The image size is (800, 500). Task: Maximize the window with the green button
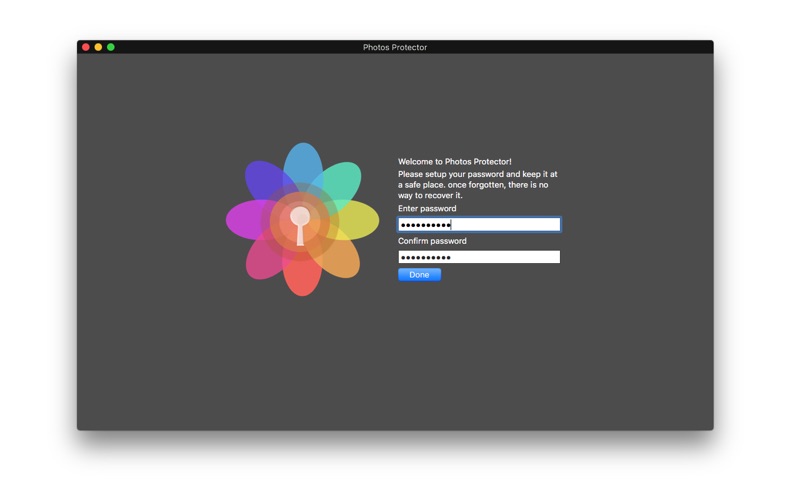tap(111, 47)
